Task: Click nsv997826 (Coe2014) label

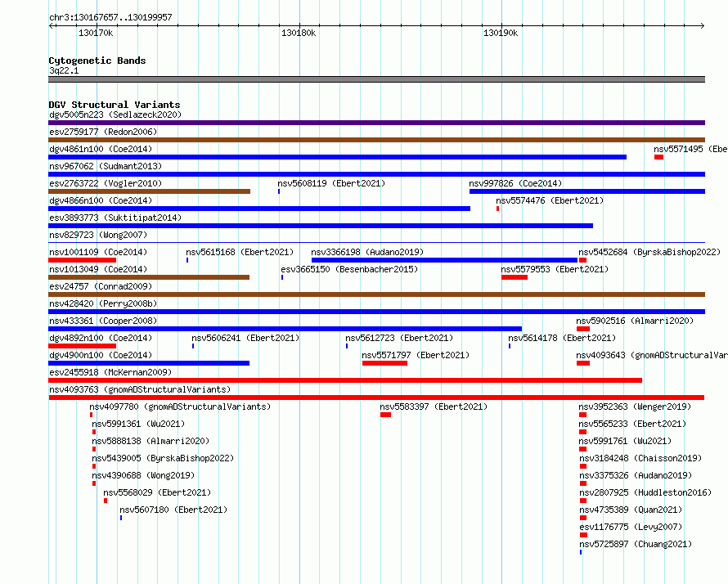Action: pos(515,183)
